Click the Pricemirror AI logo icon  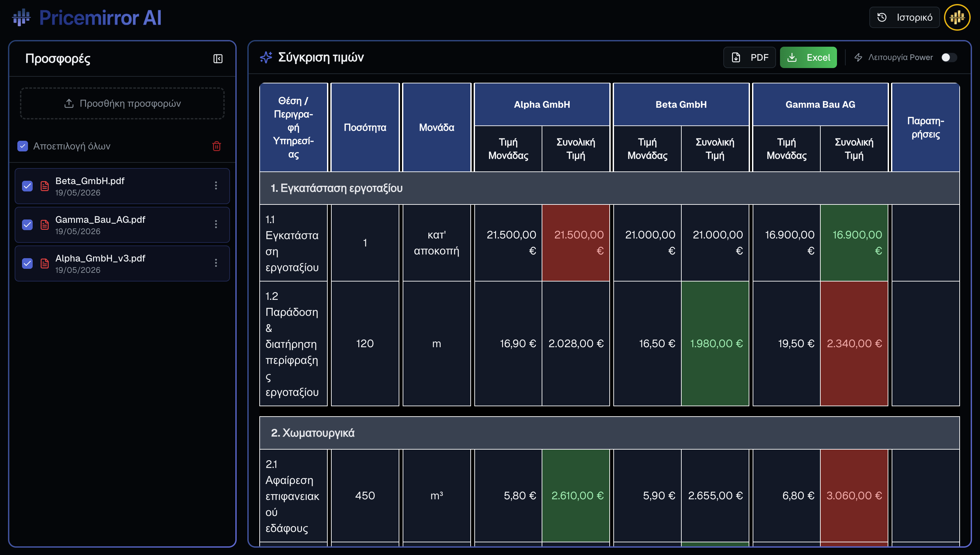coord(21,18)
